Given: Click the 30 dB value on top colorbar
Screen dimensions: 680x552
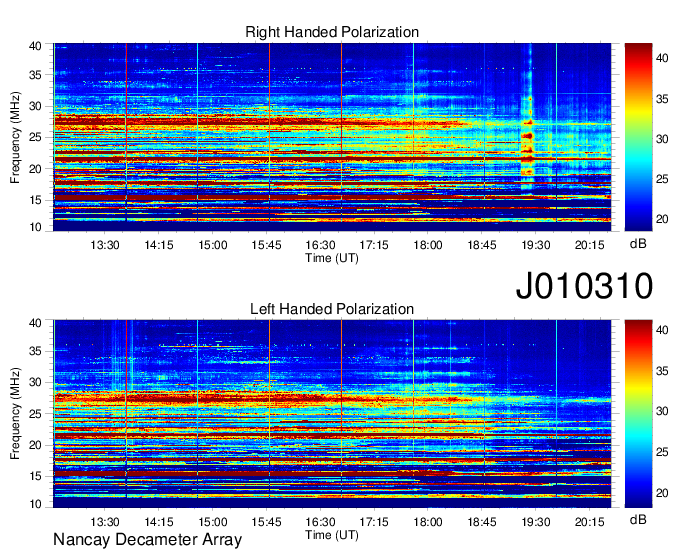Looking at the screenshot, I should [662, 139].
